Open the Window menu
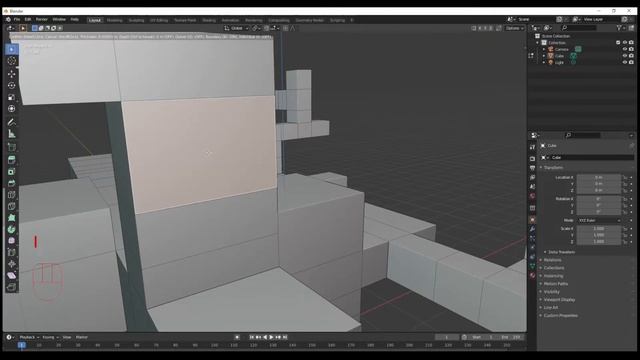 (59, 19)
